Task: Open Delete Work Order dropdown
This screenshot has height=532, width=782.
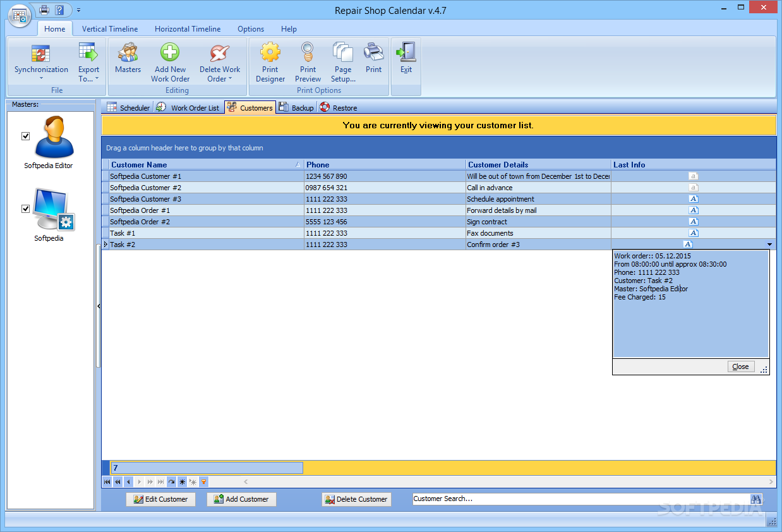Action: [220, 62]
